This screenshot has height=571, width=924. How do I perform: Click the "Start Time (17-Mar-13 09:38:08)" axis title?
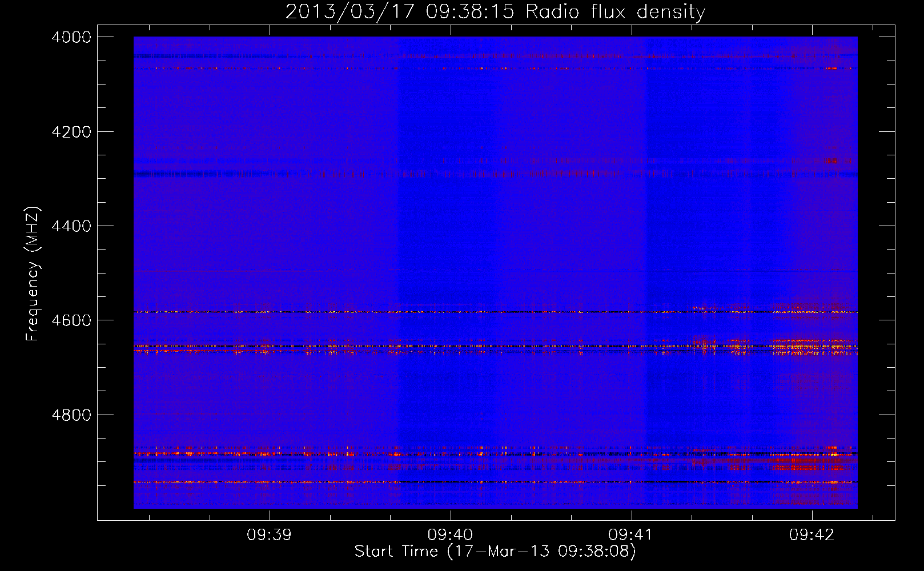(495, 552)
